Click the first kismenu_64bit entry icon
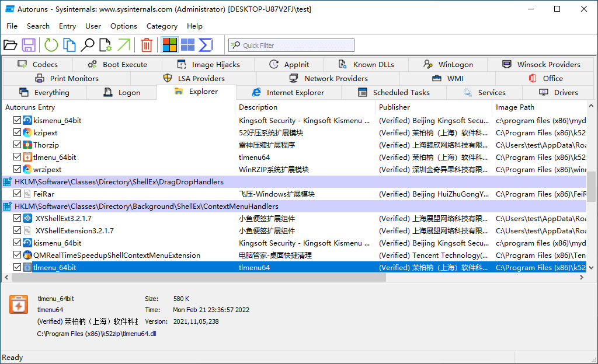 27,121
